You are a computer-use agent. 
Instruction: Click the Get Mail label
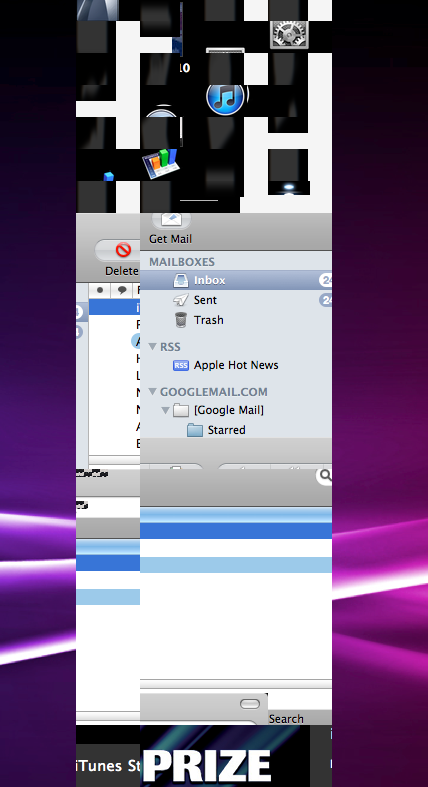point(171,239)
